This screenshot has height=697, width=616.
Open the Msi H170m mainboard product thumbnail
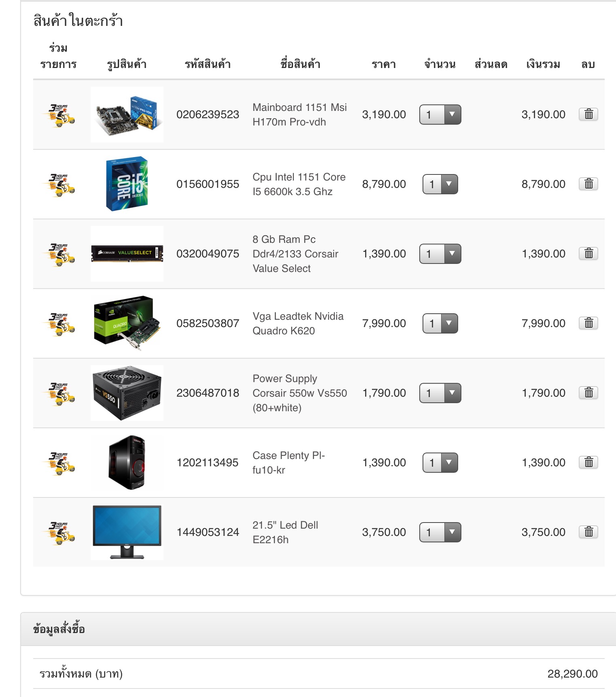(127, 115)
